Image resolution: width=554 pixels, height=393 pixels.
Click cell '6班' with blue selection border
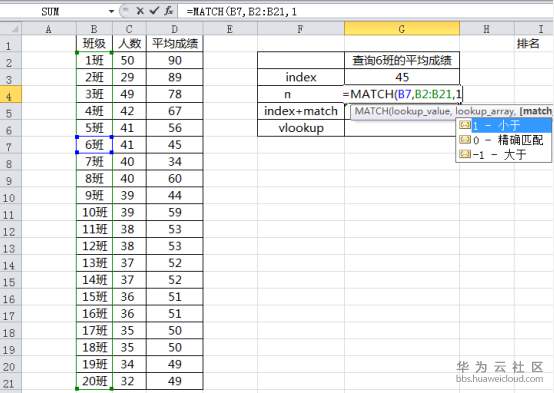(94, 145)
